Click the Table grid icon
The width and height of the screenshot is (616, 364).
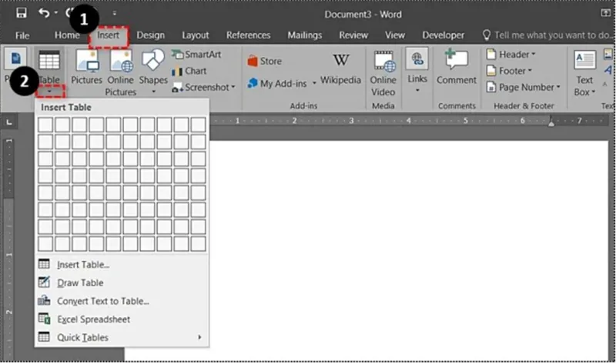[x=49, y=61]
